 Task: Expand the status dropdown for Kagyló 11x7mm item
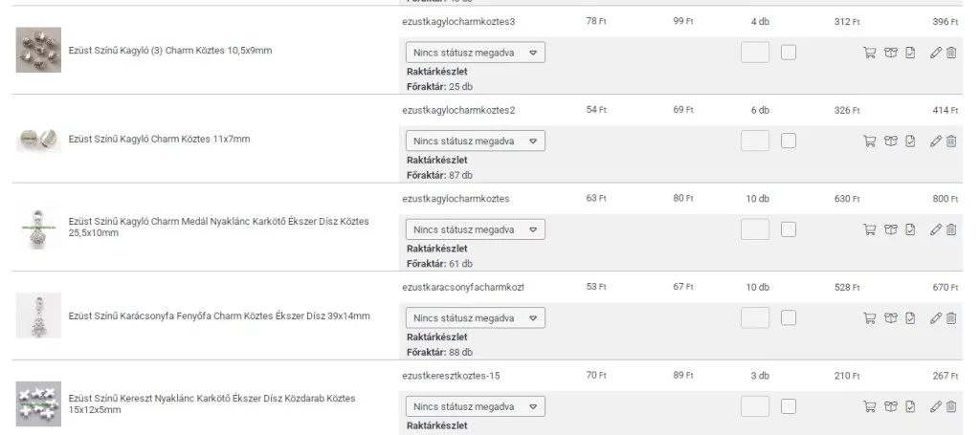(x=476, y=141)
